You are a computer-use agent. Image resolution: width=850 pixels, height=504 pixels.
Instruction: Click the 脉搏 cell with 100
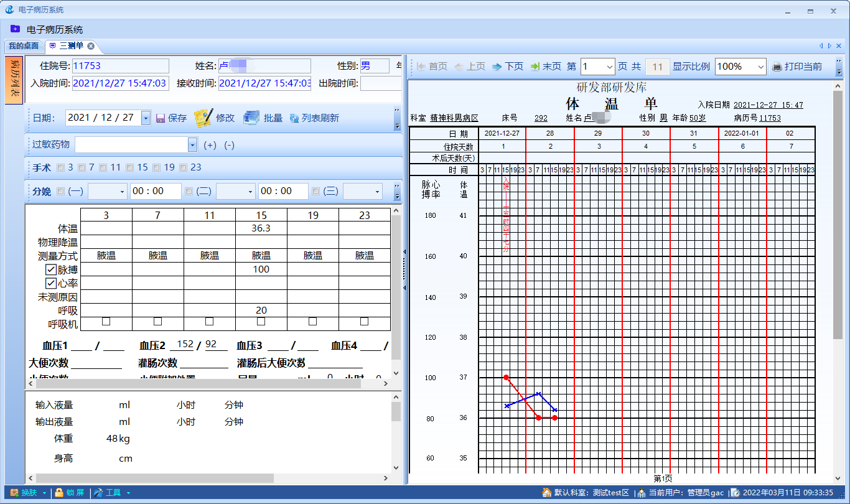coord(261,269)
